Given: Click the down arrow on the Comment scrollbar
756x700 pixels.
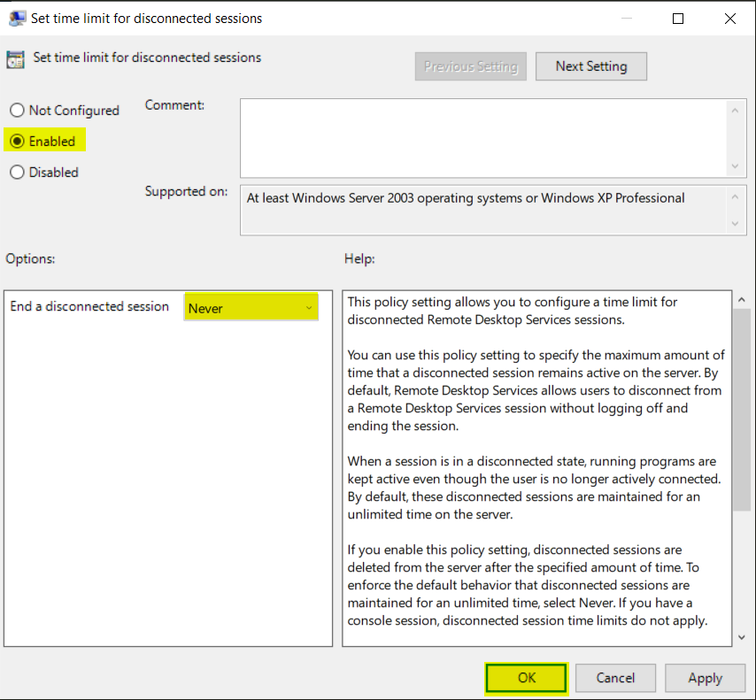Looking at the screenshot, I should coord(736,165).
